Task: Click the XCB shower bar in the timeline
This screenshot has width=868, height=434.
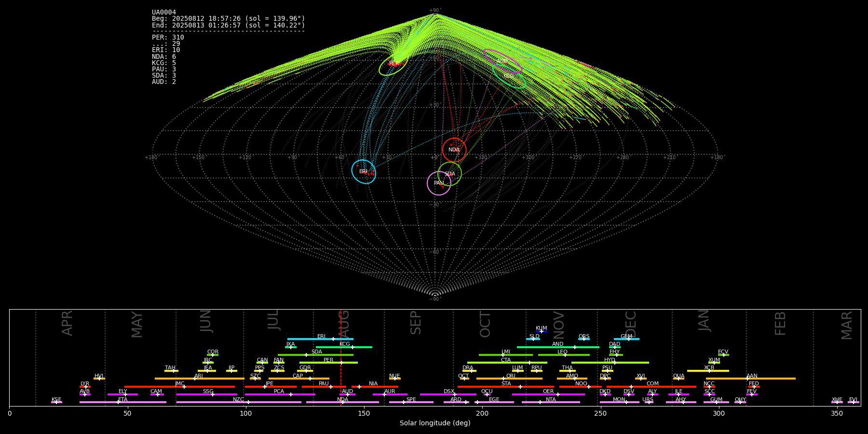Action: [708, 371]
